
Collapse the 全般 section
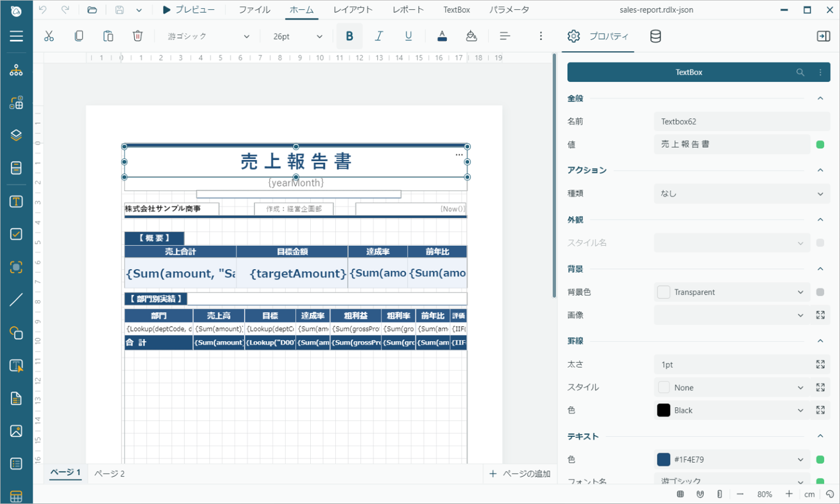[820, 98]
